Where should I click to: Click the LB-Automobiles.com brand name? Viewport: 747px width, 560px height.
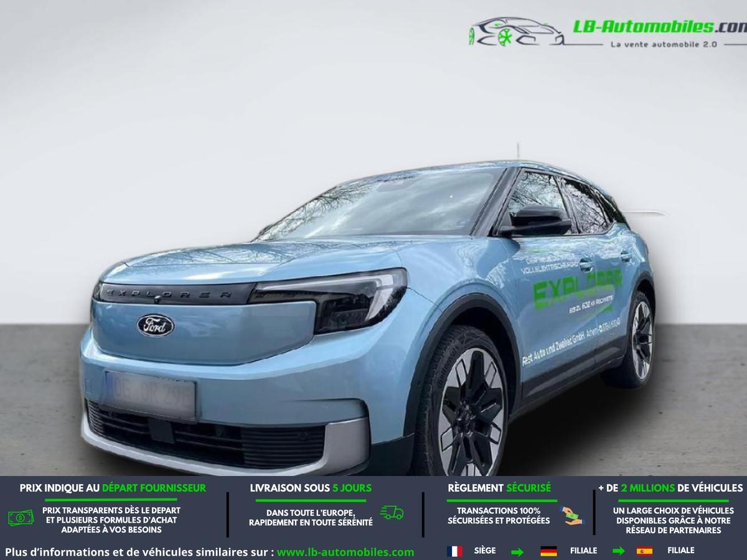[x=659, y=26]
